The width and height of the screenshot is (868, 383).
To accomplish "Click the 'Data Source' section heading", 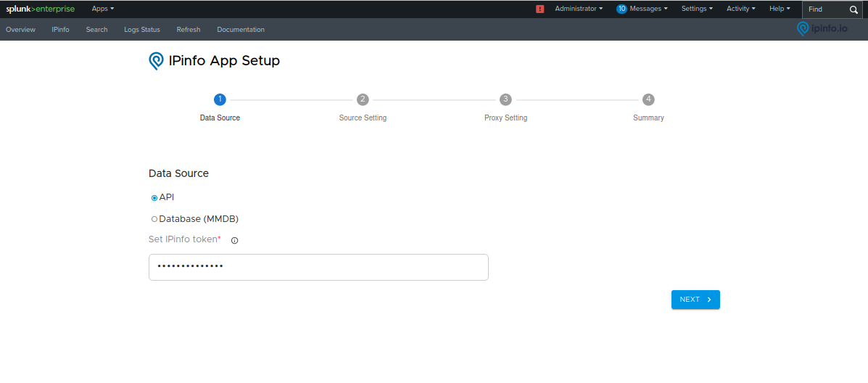I will click(178, 173).
